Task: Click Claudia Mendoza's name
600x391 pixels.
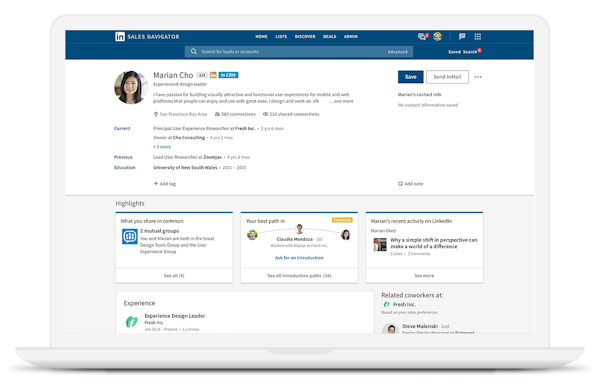Action: (295, 239)
